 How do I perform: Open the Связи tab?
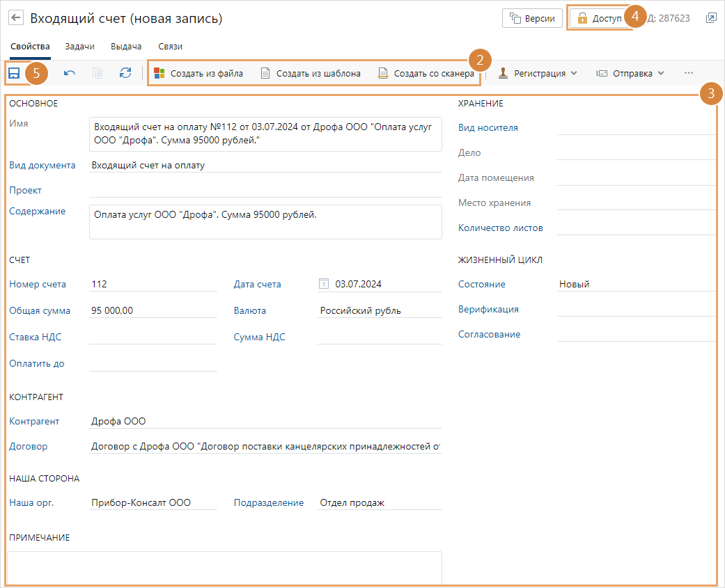click(x=170, y=47)
